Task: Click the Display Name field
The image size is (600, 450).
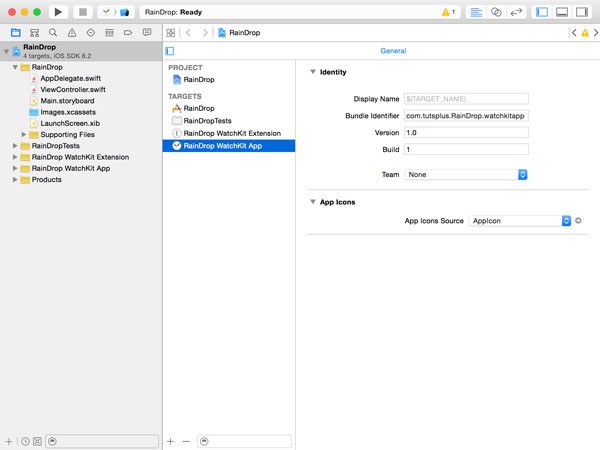Action: [x=466, y=99]
